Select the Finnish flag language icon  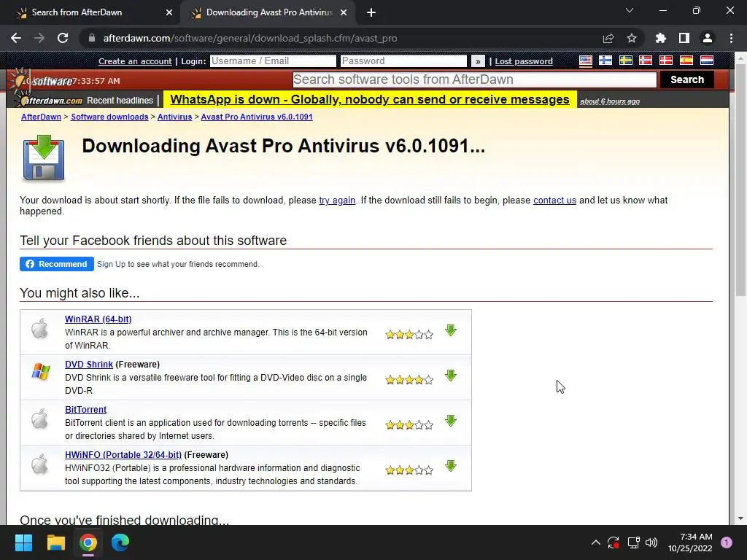click(x=605, y=61)
